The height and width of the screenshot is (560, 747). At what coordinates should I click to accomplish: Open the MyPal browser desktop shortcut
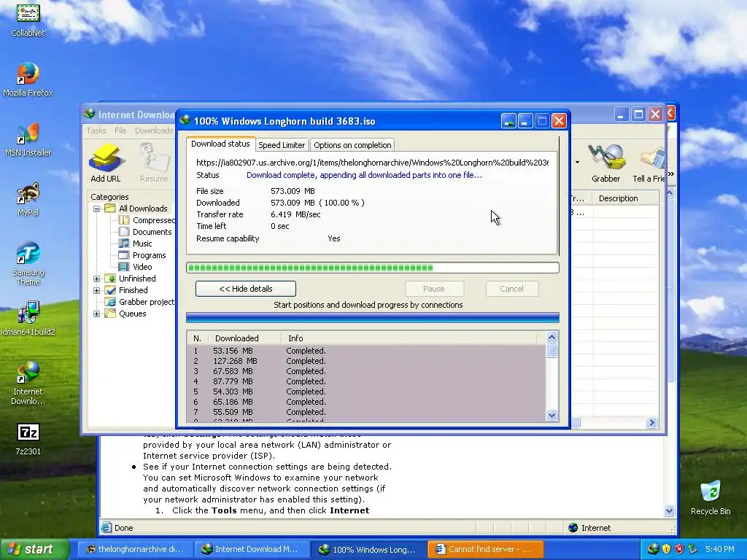coord(28,199)
